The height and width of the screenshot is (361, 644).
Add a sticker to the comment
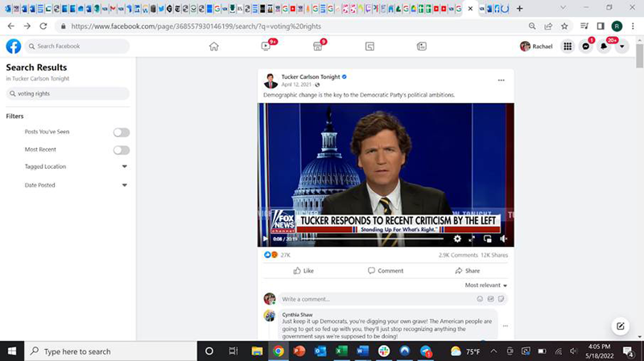pyautogui.click(x=501, y=299)
